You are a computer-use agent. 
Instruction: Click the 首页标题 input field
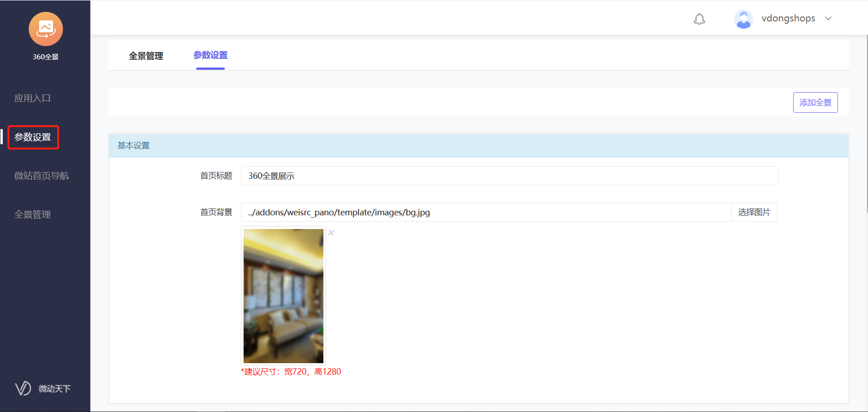pyautogui.click(x=509, y=176)
